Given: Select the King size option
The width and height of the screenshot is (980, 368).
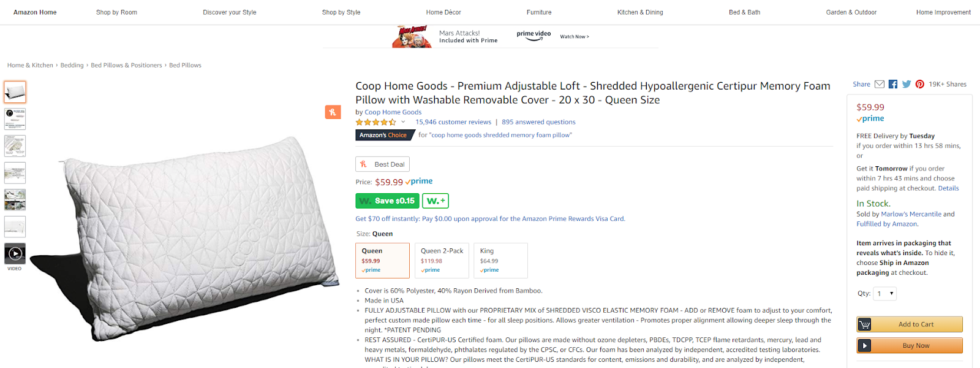Looking at the screenshot, I should tap(501, 260).
